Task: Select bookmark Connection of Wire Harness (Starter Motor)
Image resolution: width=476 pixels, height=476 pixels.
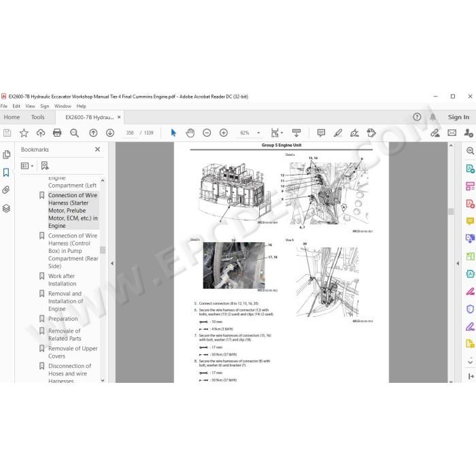Action: [73, 210]
